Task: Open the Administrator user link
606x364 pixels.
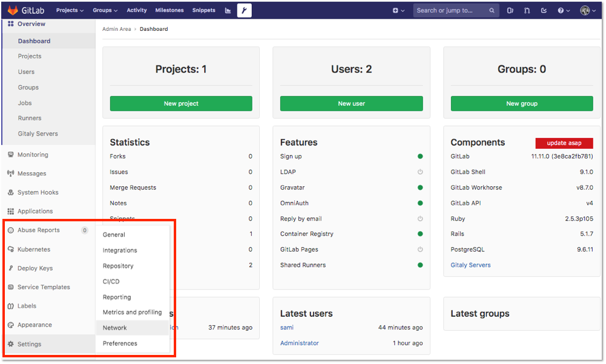Action: point(300,343)
